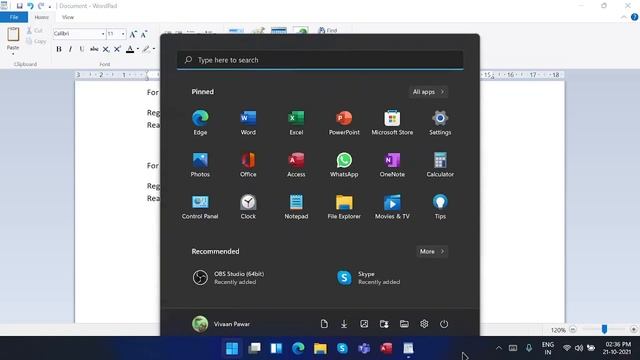
Task: Open Microsoft Store pinned app
Action: point(392,122)
